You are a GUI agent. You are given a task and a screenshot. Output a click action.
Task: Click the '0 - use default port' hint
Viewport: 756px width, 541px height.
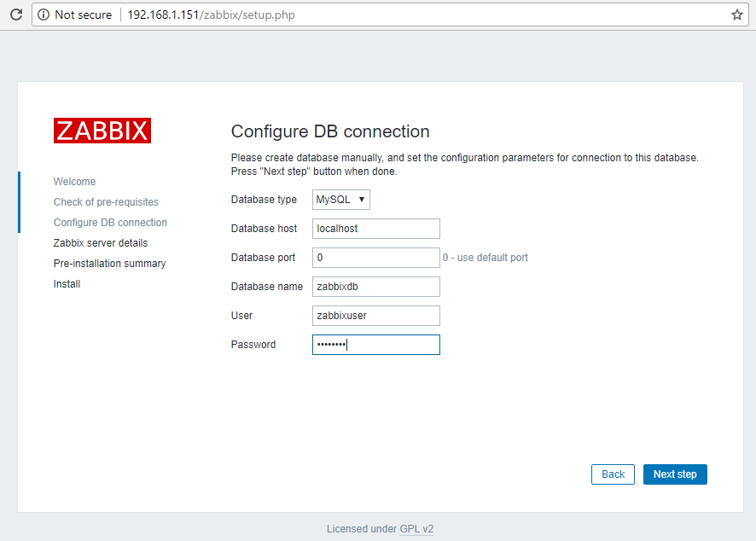pos(486,258)
